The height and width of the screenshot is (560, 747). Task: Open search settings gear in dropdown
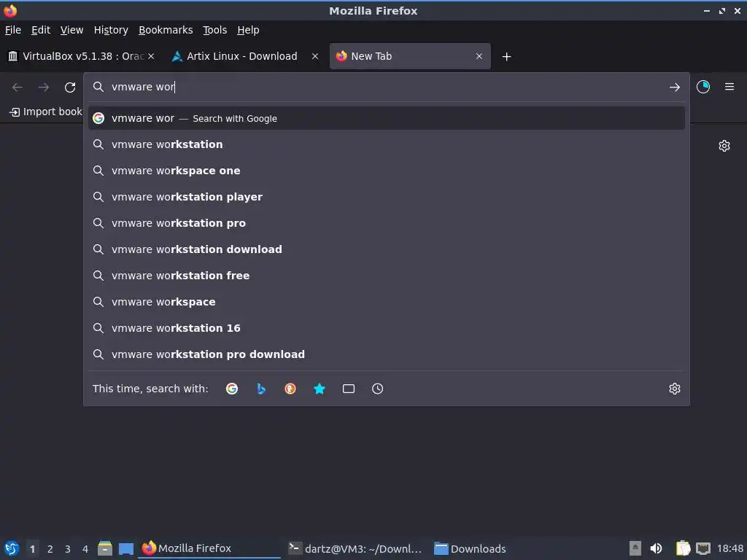click(x=674, y=389)
